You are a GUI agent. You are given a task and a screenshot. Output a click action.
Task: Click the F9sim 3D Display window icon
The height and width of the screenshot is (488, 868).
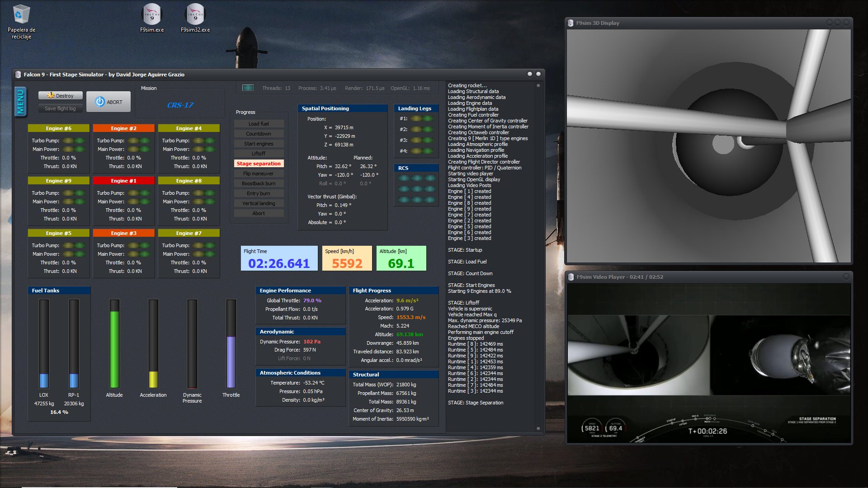click(x=571, y=23)
